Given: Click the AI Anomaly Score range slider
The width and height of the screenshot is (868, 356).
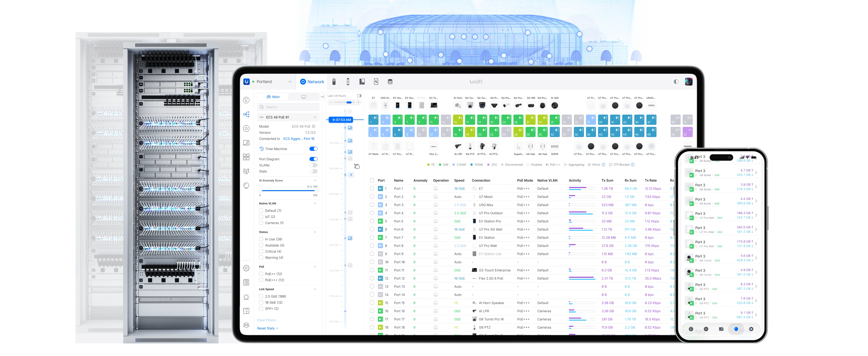Looking at the screenshot, I should (x=288, y=191).
